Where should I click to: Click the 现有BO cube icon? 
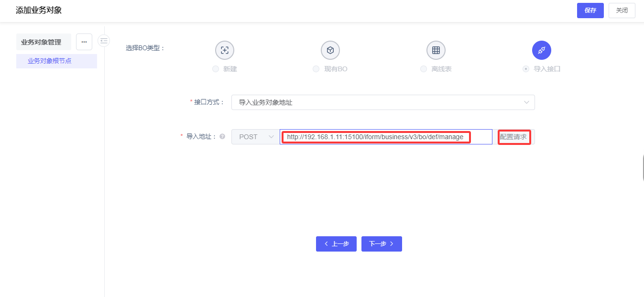(330, 50)
